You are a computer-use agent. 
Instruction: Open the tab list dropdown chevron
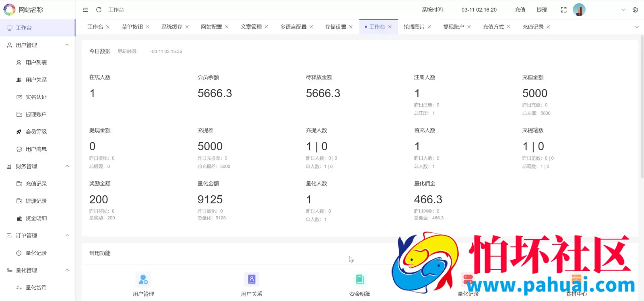point(636,27)
